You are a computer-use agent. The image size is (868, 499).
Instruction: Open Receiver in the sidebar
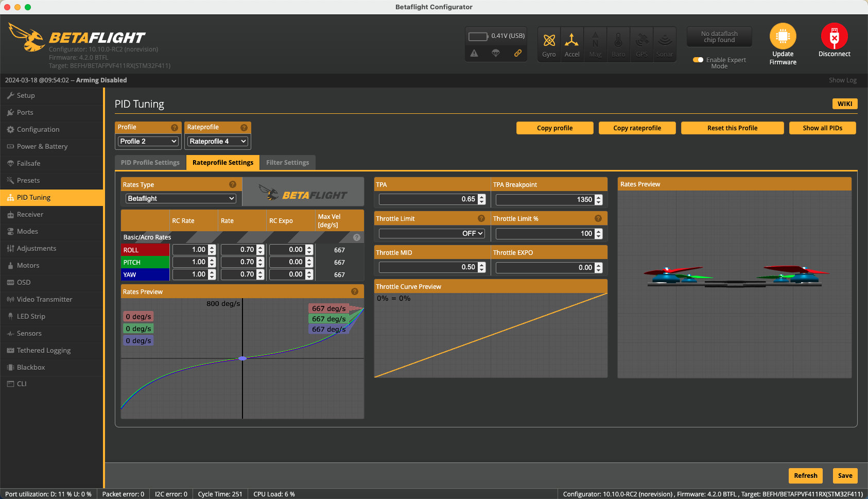(x=51, y=215)
